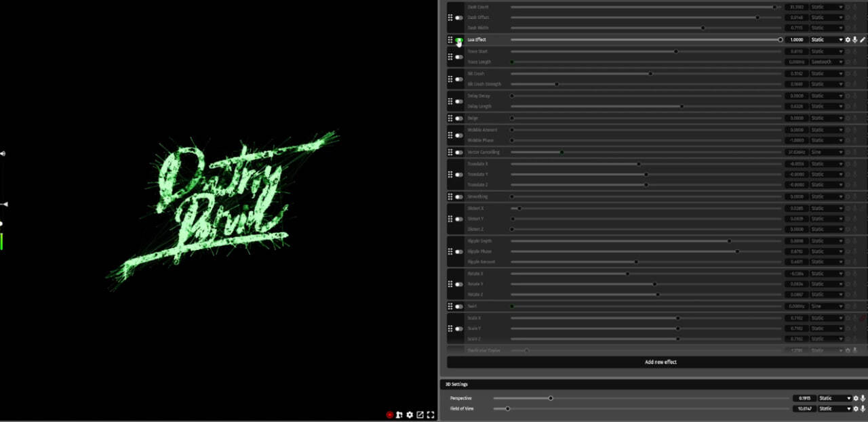Start recording with the red record icon
This screenshot has height=422, width=868.
coord(390,415)
